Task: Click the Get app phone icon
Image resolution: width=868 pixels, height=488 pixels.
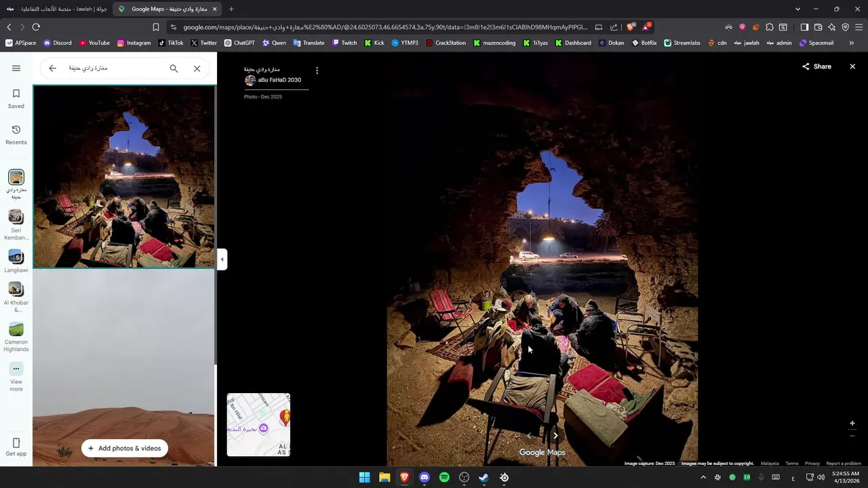Action: pos(16,443)
